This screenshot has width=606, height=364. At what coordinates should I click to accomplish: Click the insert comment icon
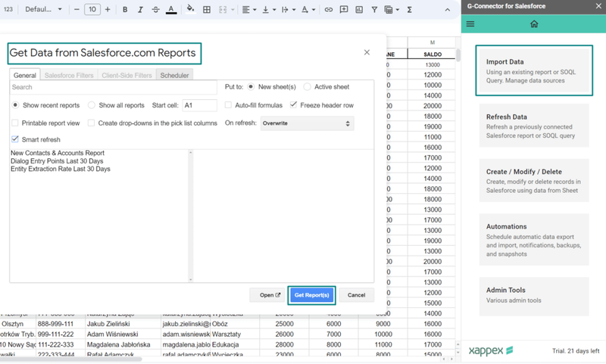point(344,10)
